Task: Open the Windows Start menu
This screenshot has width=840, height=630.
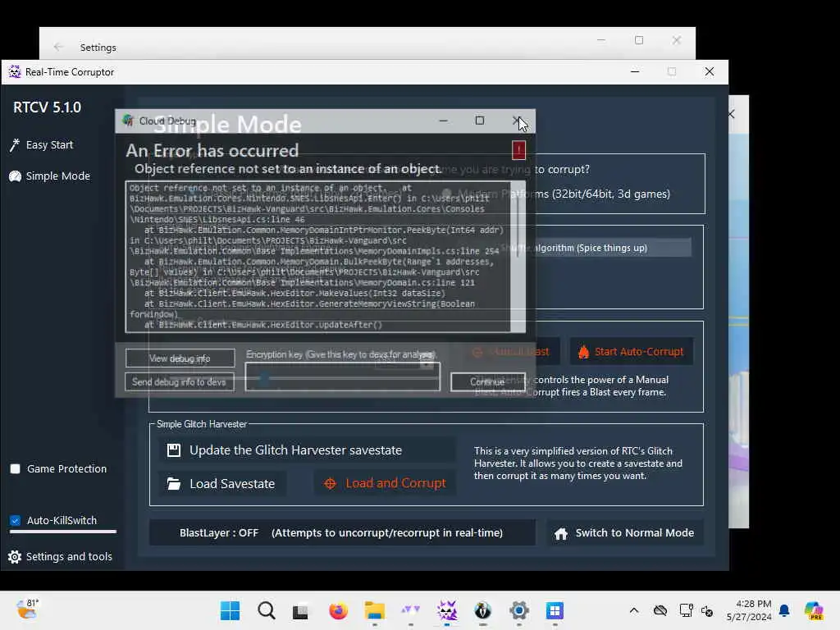Action: [231, 610]
